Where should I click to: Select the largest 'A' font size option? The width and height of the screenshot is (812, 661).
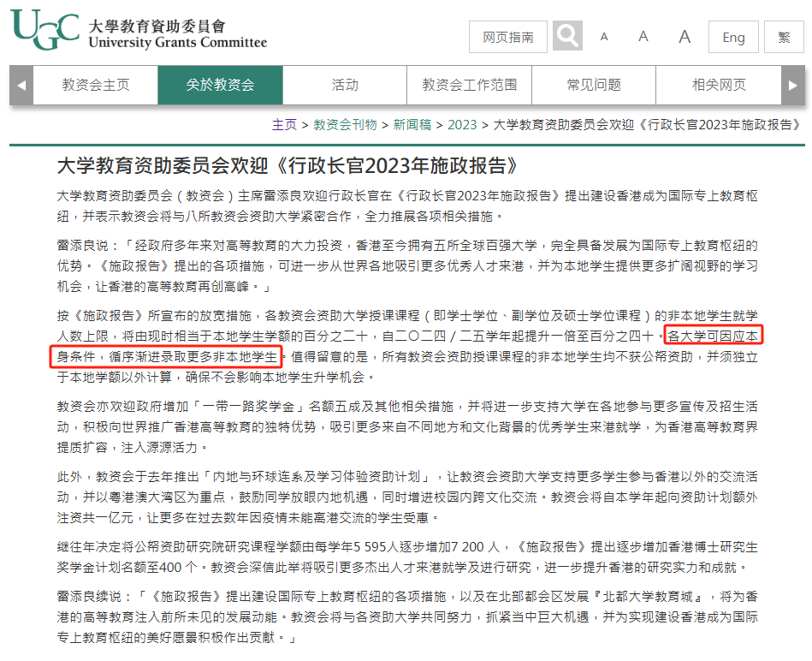point(684,38)
